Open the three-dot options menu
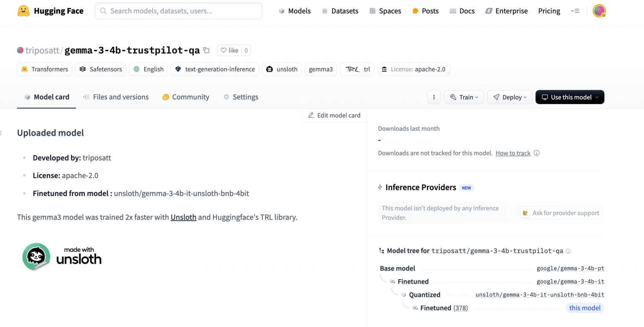The image size is (644, 327). click(434, 97)
